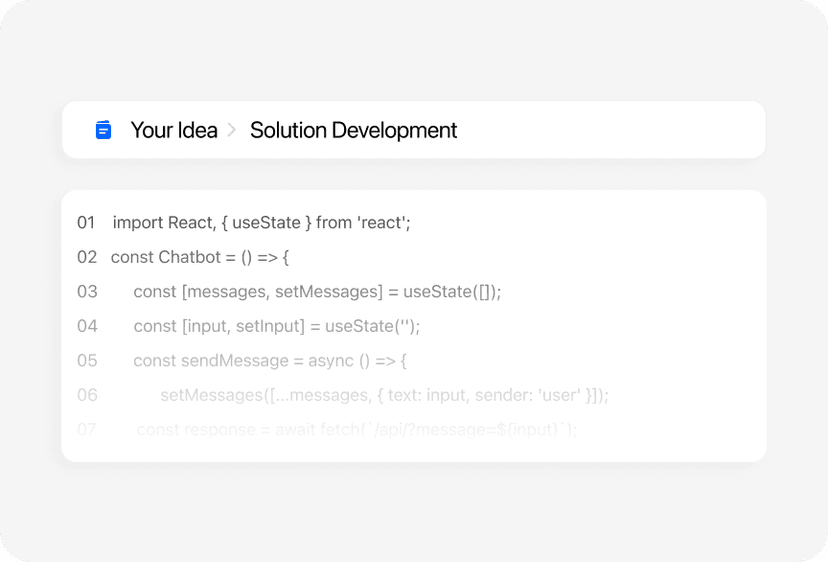The image size is (828, 562).
Task: Click line number 06
Action: (87, 395)
